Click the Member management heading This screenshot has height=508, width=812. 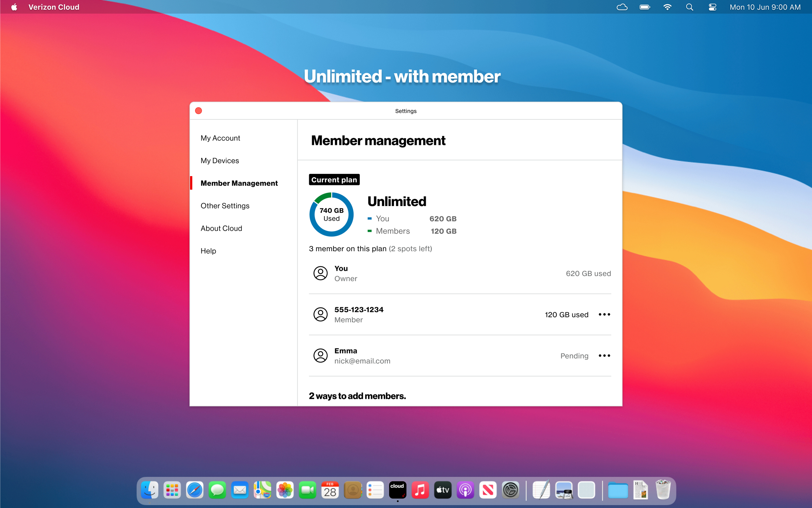tap(378, 141)
